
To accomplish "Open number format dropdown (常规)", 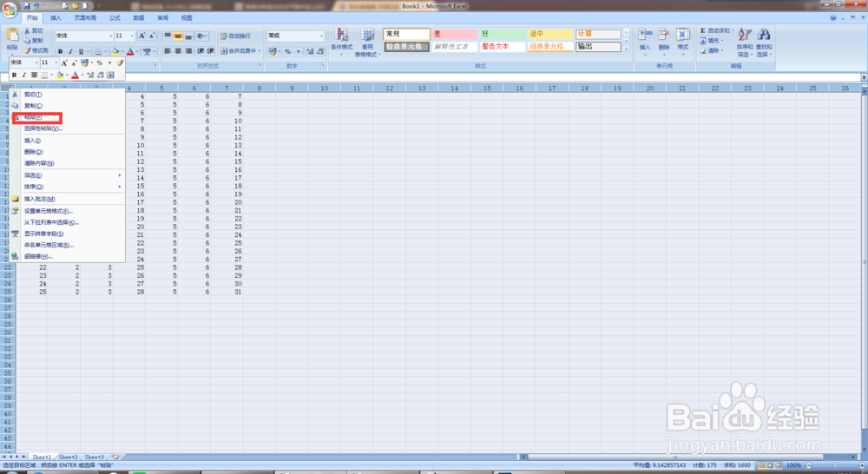I will tap(321, 36).
